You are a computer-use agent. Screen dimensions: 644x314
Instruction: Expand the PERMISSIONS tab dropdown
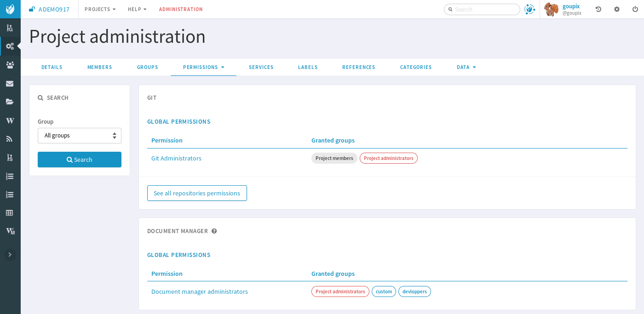[x=203, y=67]
